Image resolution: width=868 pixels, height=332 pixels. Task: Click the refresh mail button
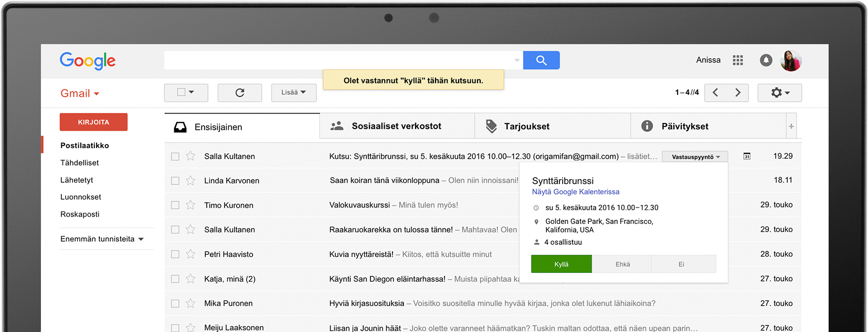coord(240,92)
